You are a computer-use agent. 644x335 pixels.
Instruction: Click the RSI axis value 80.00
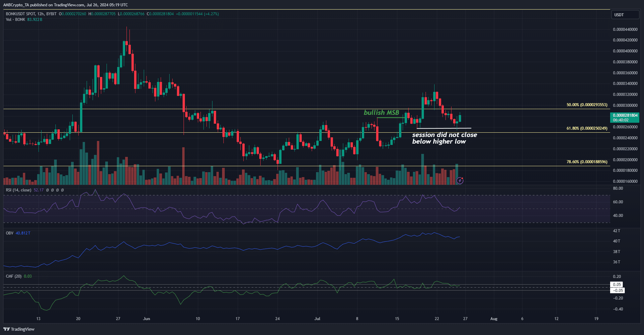pyautogui.click(x=618, y=188)
